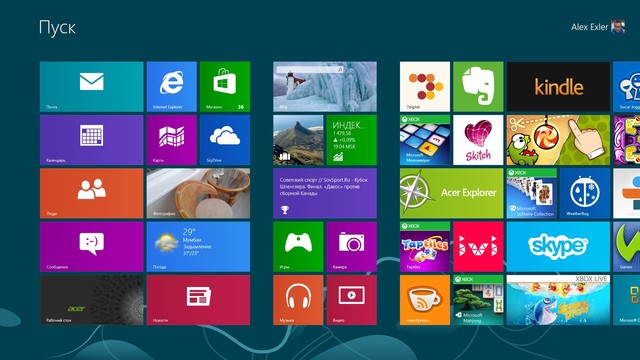Viewport: 640px width, 360px height.
Task: Launch the orange newsXpresso coffee cup tile
Action: point(425,300)
